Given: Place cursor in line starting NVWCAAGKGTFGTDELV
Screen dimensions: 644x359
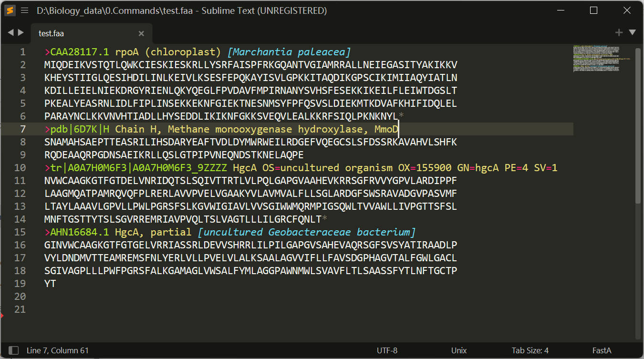Looking at the screenshot, I should point(250,181).
